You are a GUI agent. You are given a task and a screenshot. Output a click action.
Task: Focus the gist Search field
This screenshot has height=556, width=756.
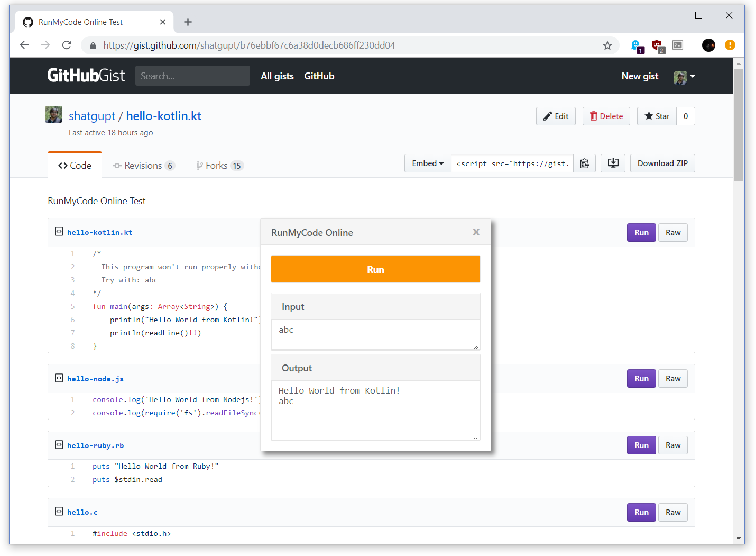tap(192, 76)
